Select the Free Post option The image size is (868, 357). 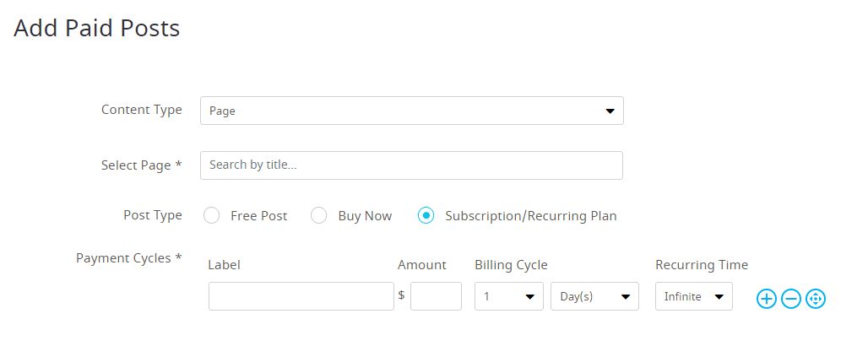coord(212,215)
